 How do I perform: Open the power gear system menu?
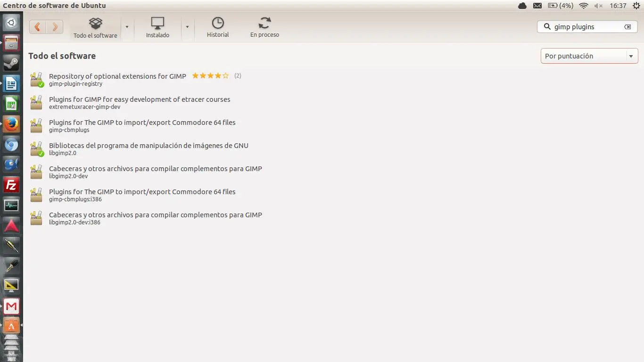[x=636, y=6]
